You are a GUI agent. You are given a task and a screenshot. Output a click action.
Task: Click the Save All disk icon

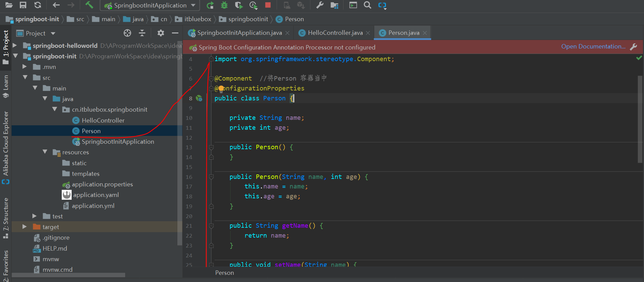point(23,5)
